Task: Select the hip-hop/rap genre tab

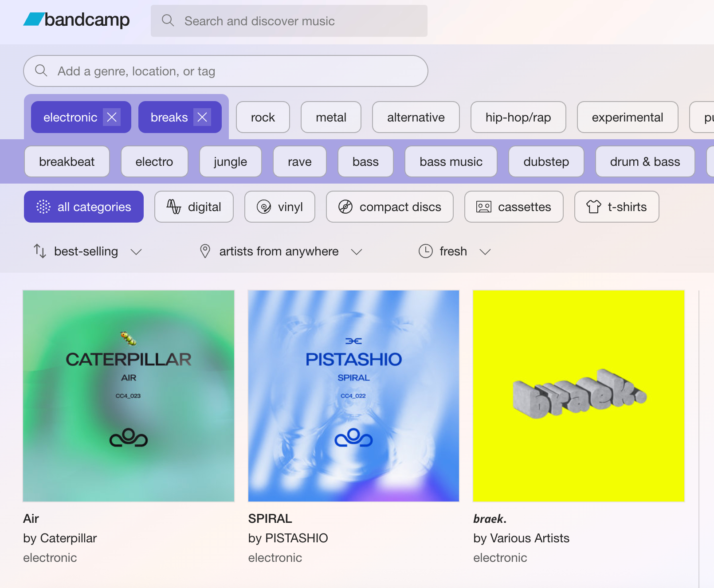Action: coord(518,117)
